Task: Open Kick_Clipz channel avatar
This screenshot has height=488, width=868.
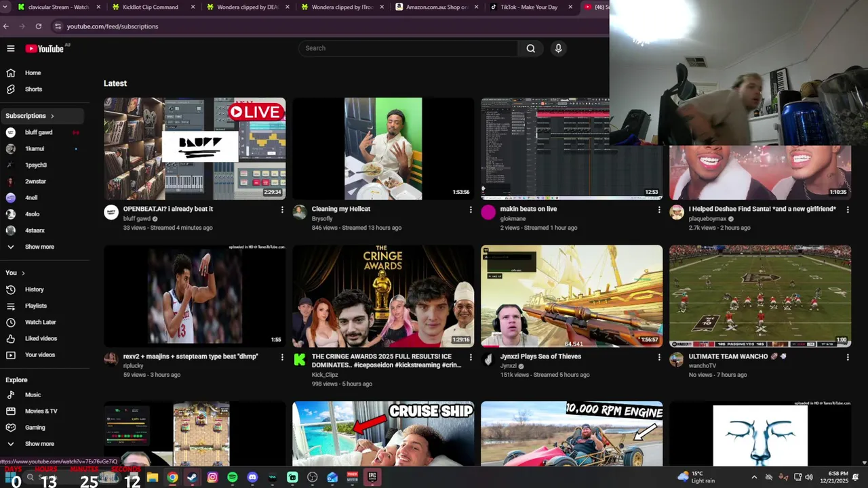Action: tap(300, 360)
